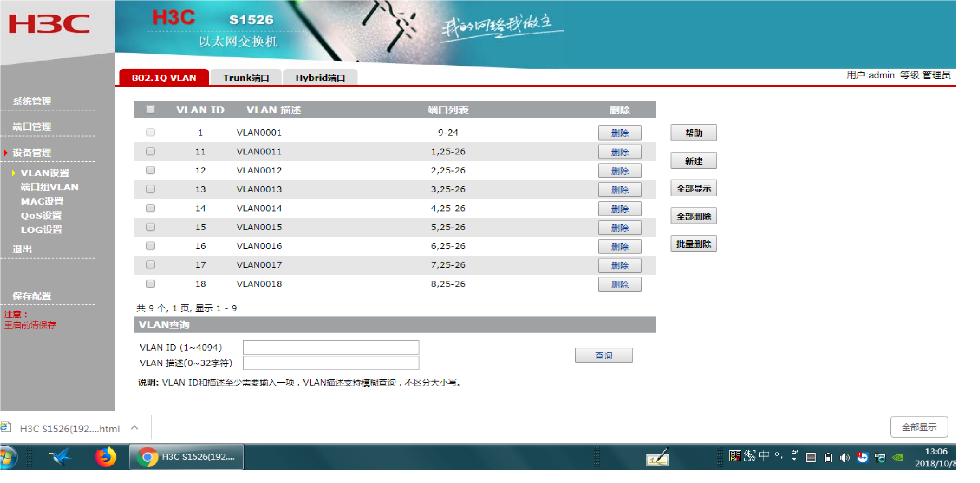The height and width of the screenshot is (483, 980).
Task: Click 全部显示 in the downloads bar
Action: (919, 427)
